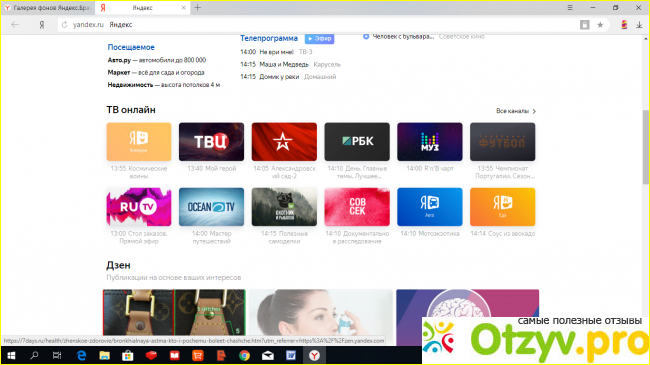Open the RU TV channel tile
Image resolution: width=650 pixels, height=365 pixels.
[x=139, y=207]
